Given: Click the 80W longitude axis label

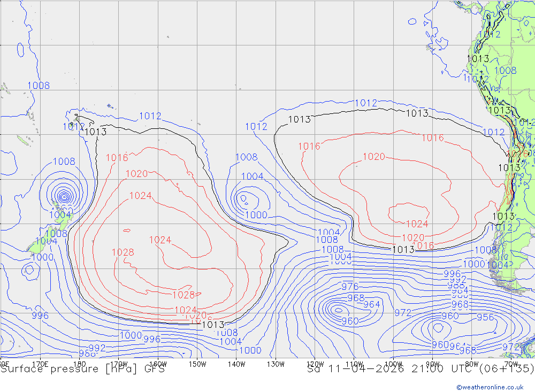Looking at the screenshot, I should point(472,364).
